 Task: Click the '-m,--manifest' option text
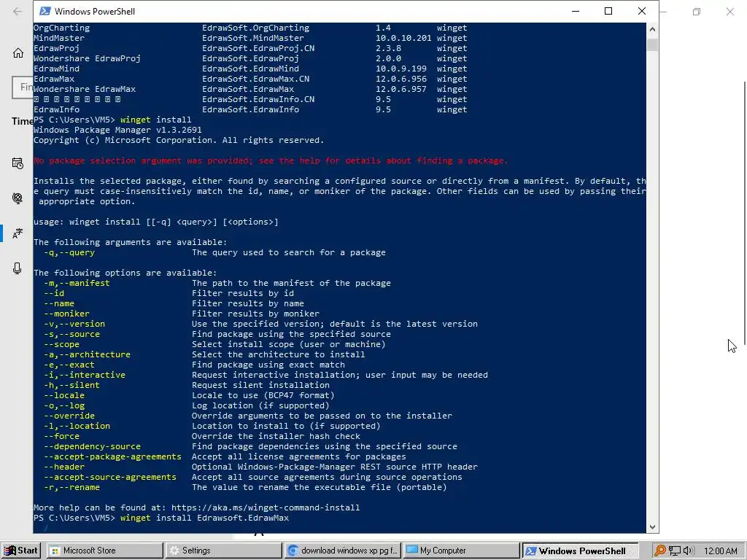[x=77, y=283]
